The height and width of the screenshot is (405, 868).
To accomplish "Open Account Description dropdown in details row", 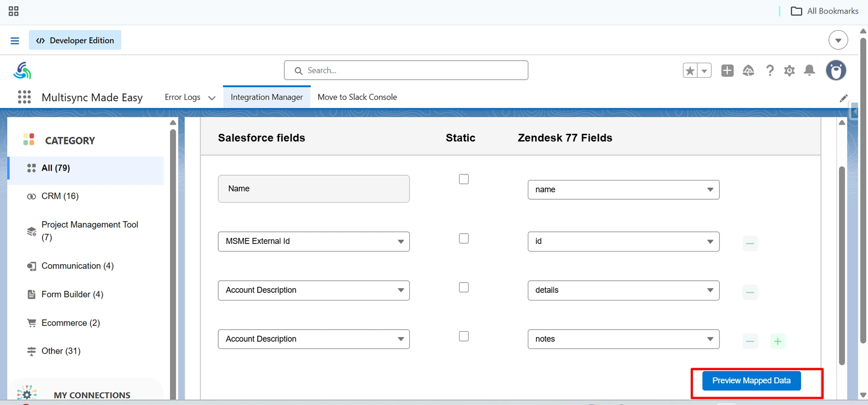I will click(314, 290).
